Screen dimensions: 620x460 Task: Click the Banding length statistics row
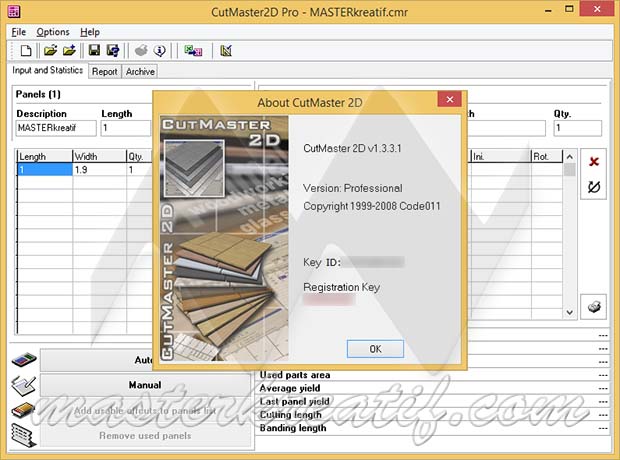click(433, 428)
